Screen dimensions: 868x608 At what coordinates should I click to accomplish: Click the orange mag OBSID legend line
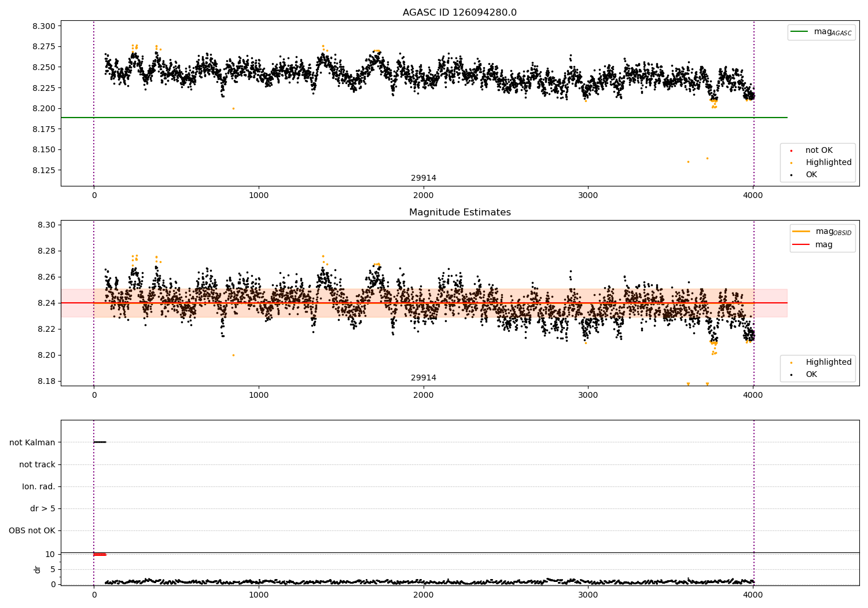coord(802,232)
